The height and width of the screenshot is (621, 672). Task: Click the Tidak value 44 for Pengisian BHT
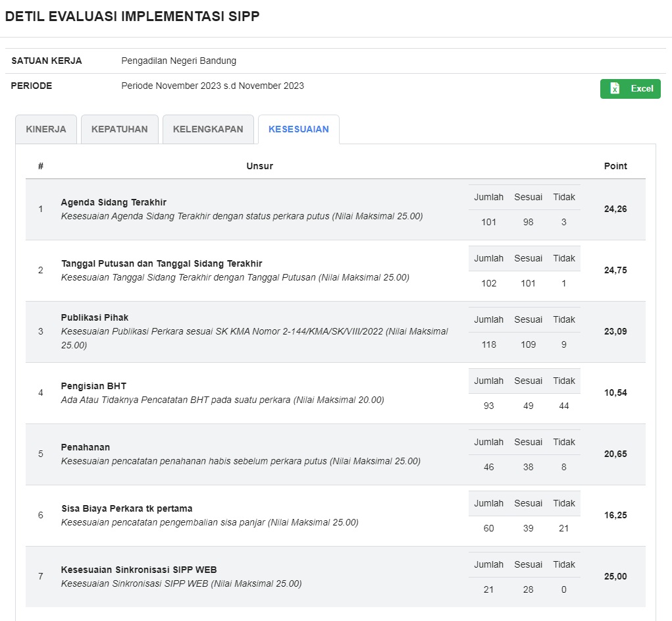coord(563,406)
